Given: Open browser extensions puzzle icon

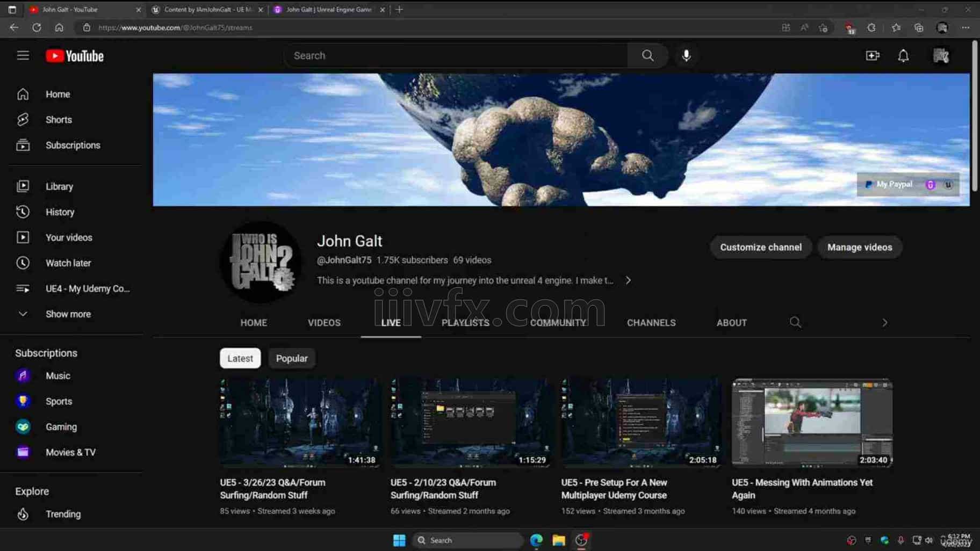Looking at the screenshot, I should (x=871, y=27).
